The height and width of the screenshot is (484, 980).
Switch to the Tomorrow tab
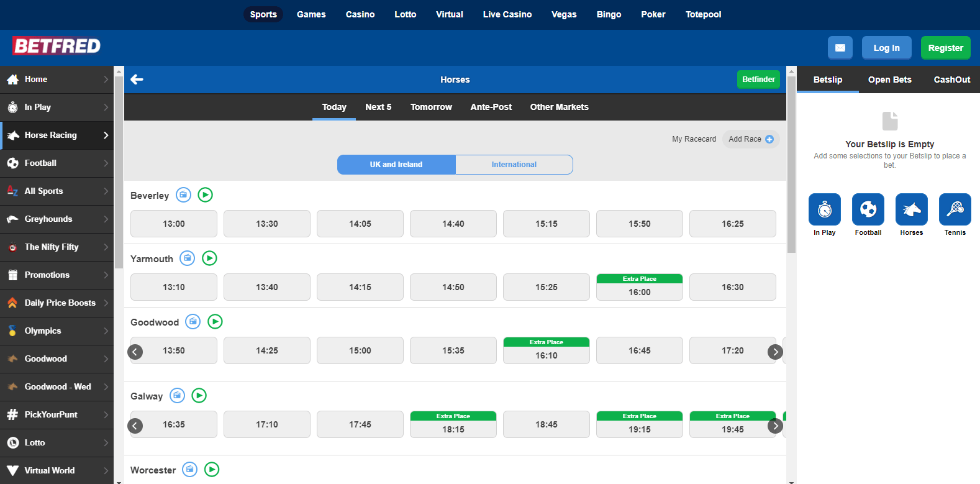[431, 107]
